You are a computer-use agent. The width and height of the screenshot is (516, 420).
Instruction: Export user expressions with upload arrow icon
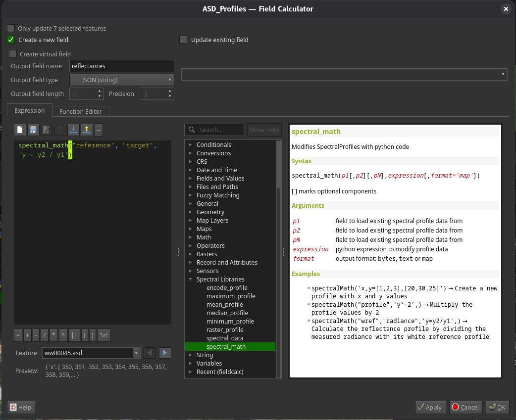pyautogui.click(x=87, y=130)
